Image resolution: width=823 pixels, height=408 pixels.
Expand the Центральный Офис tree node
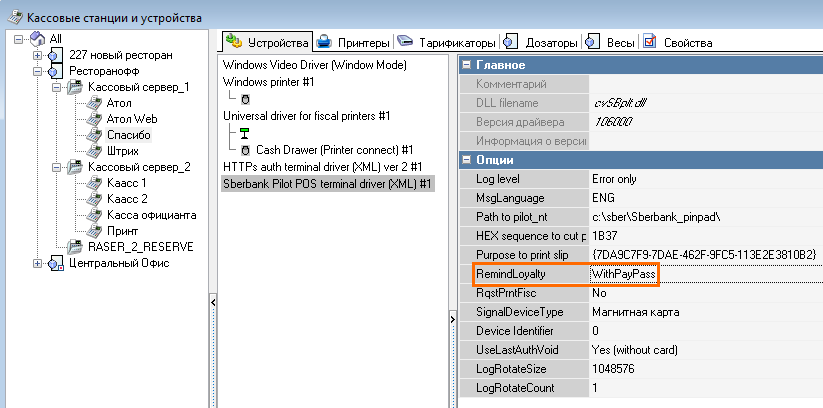coord(39,263)
